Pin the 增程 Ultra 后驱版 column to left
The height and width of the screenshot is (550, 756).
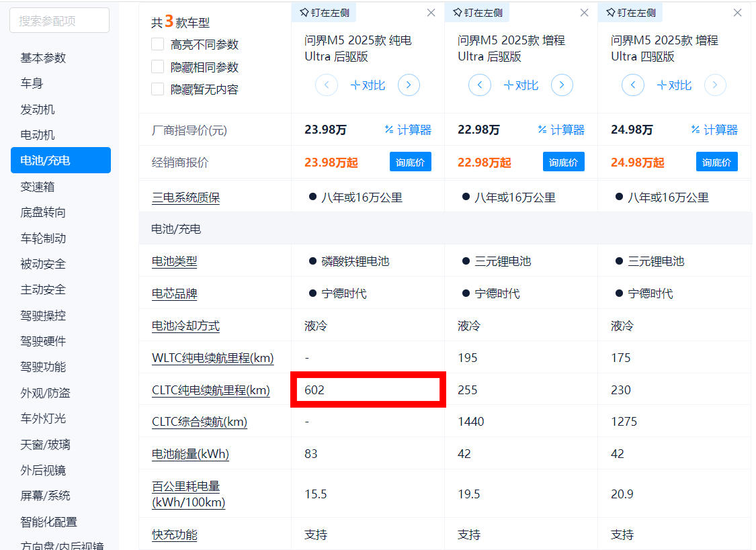coord(477,13)
